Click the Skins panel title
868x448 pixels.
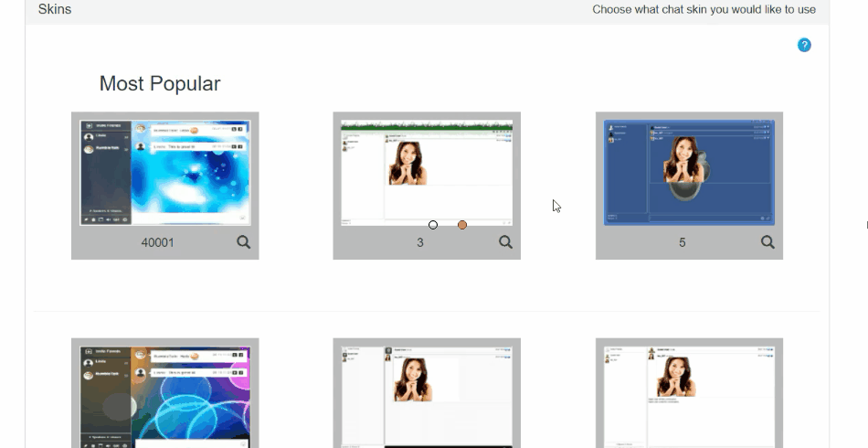point(55,9)
